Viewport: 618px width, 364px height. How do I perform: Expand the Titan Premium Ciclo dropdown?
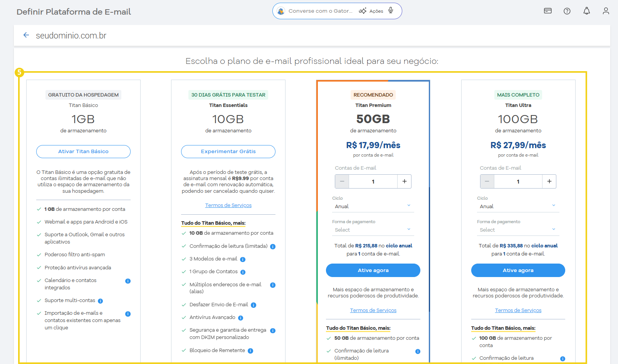(x=373, y=206)
